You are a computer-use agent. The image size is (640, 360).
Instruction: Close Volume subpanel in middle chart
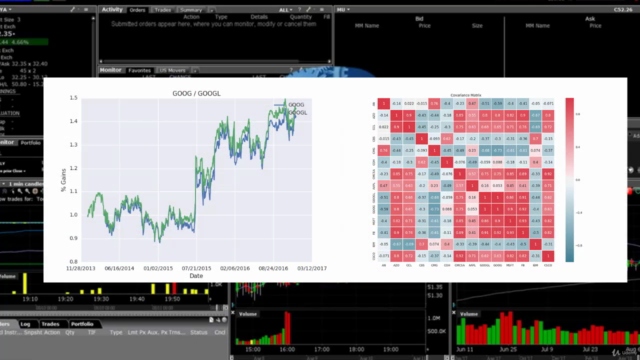click(x=233, y=313)
